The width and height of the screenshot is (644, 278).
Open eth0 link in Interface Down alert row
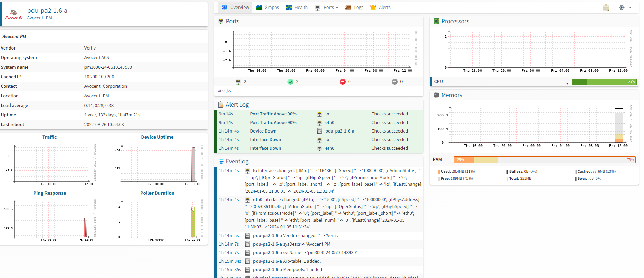[330, 148]
